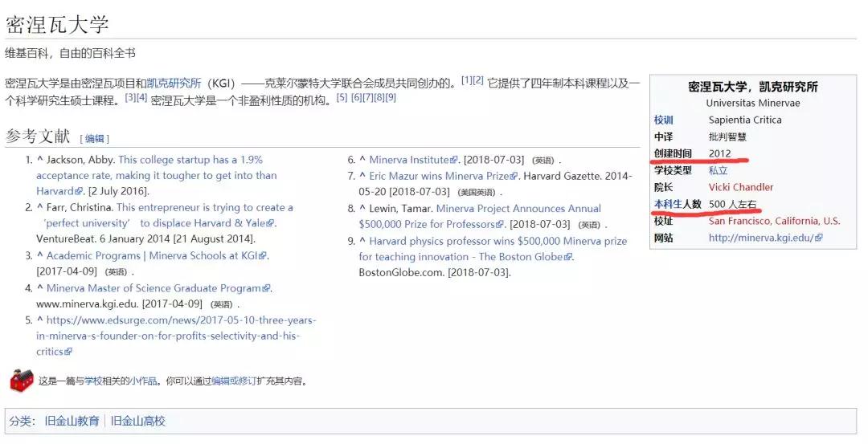
Task: Click 编辑或修订 link in stub notice
Action: click(234, 381)
